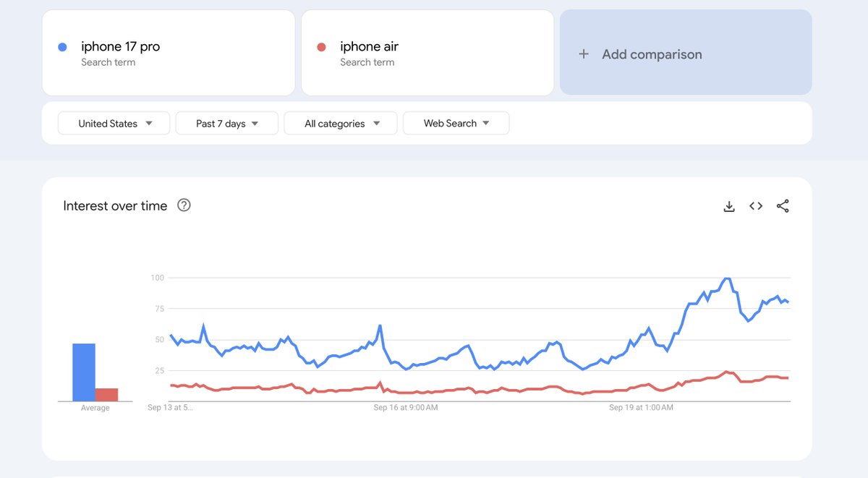Image resolution: width=868 pixels, height=478 pixels.
Task: Open the United States region dropdown
Action: 114,124
